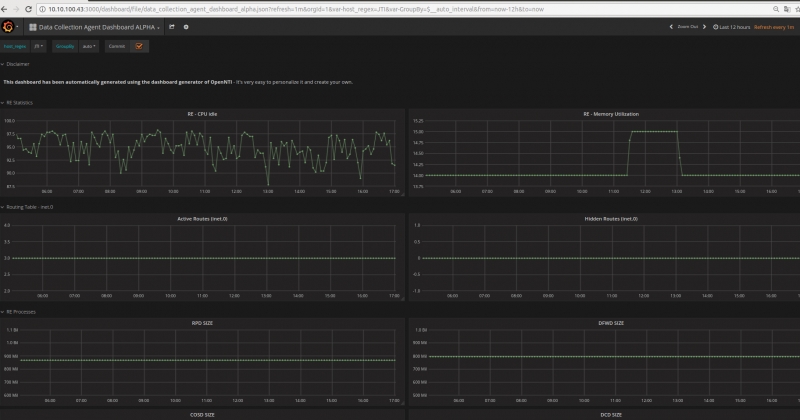Shift time range backward with left chevron
The image size is (800, 420).
tap(671, 27)
